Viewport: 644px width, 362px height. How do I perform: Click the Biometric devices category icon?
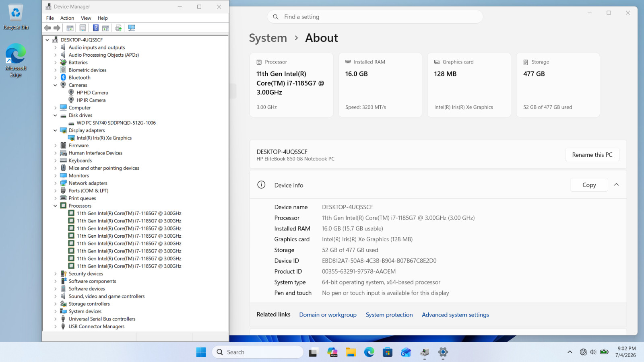[x=63, y=70]
